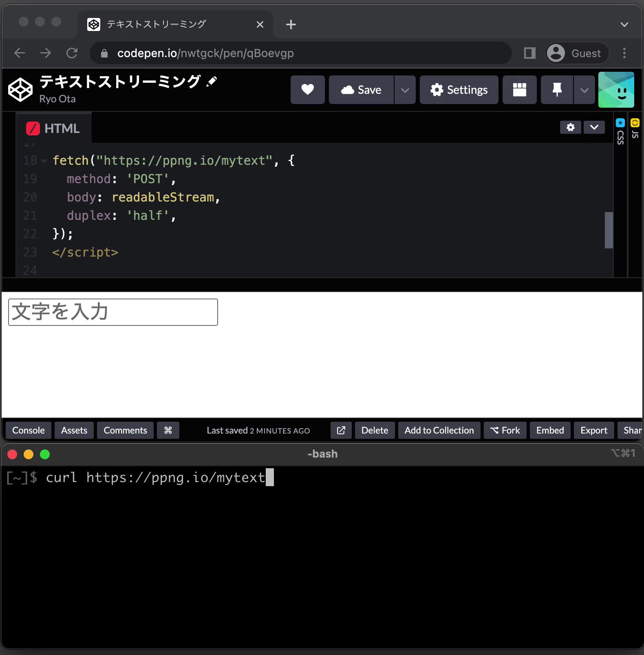Open HTML editor settings gear
The height and width of the screenshot is (655, 644).
tap(571, 127)
